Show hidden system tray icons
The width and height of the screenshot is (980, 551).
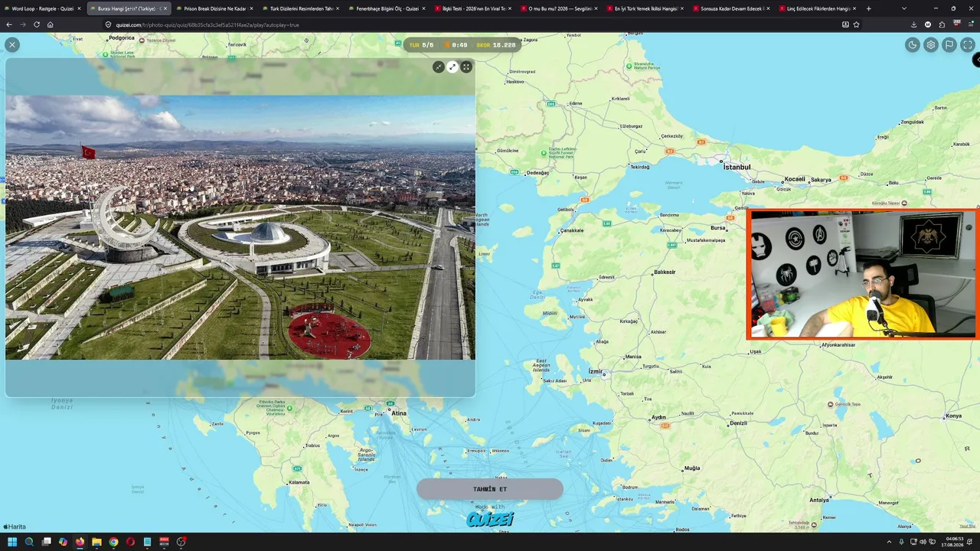point(889,542)
